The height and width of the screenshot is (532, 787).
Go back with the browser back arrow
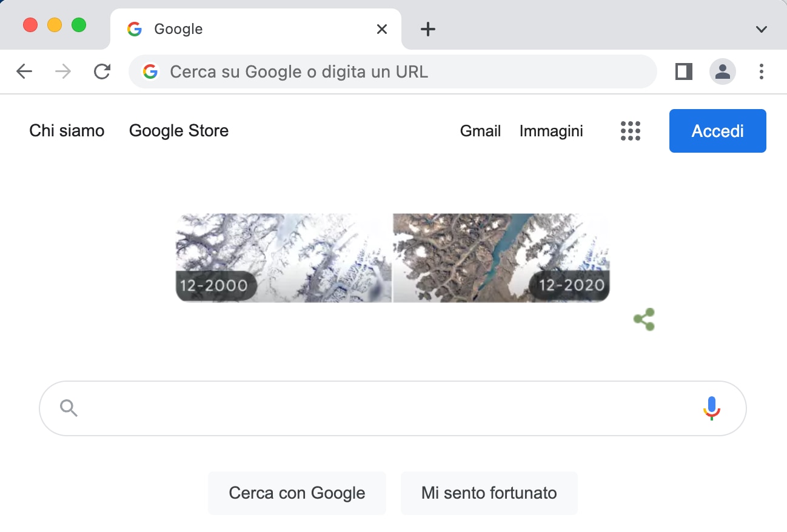24,72
